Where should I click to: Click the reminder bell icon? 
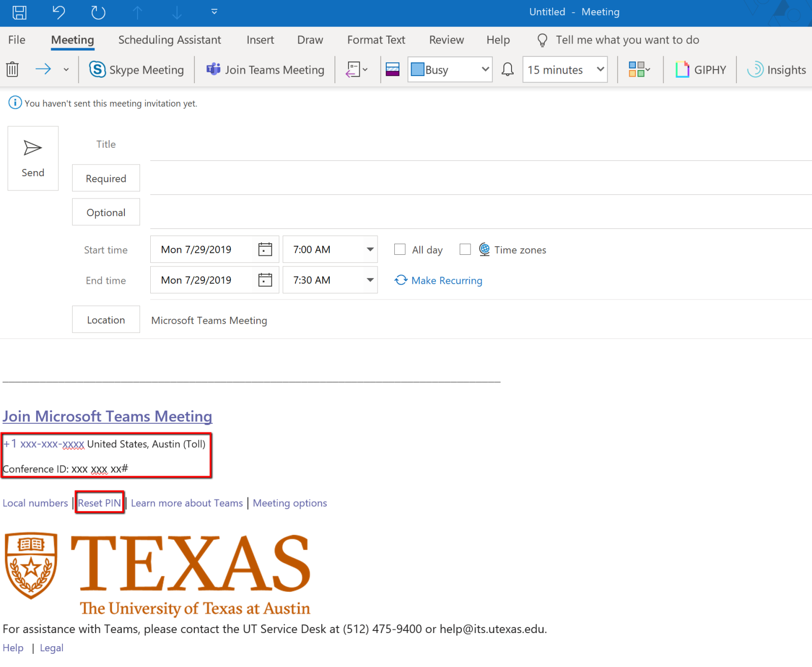click(507, 70)
